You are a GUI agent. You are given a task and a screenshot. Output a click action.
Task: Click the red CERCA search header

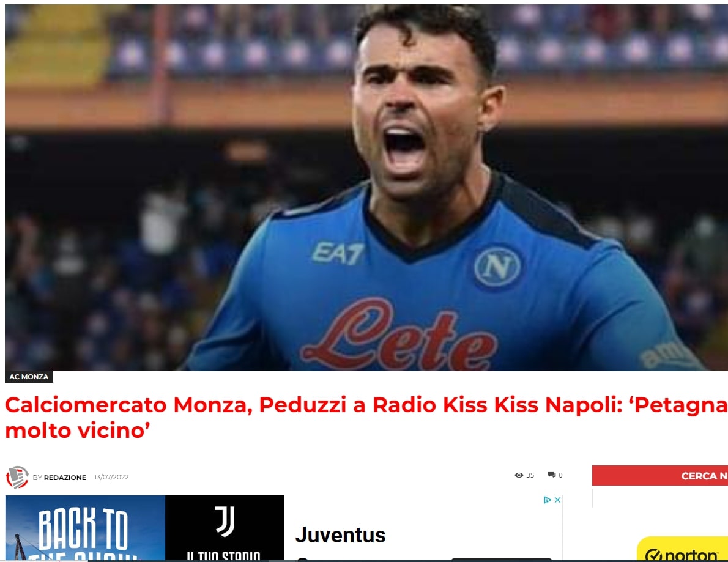659,476
